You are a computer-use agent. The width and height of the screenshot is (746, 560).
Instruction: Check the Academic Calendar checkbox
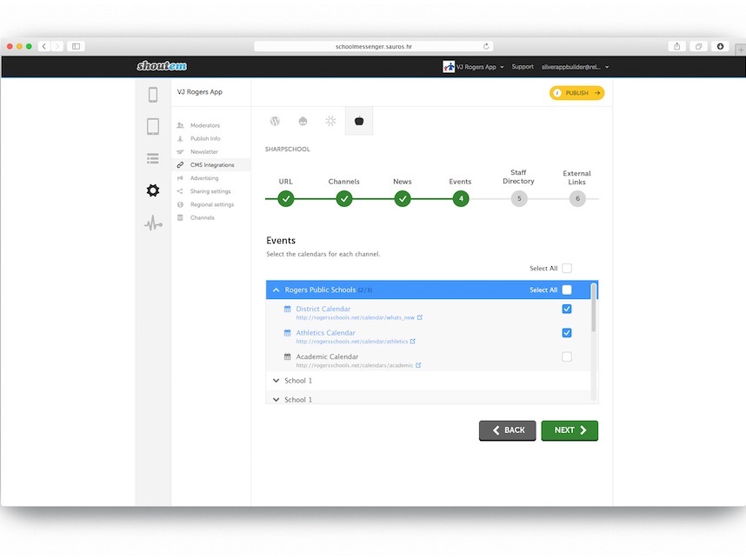click(x=567, y=357)
